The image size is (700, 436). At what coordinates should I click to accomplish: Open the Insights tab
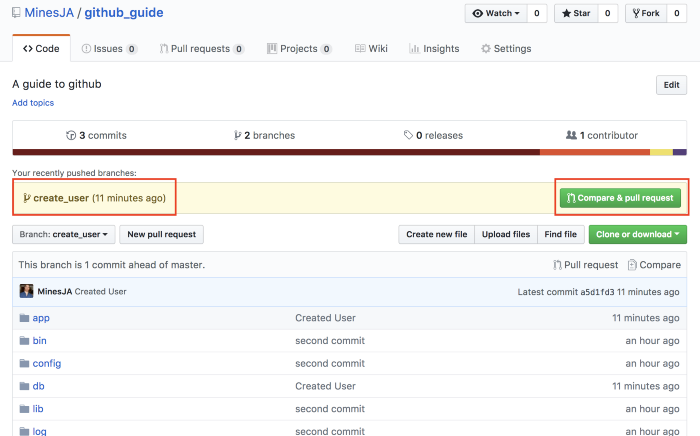click(x=434, y=49)
